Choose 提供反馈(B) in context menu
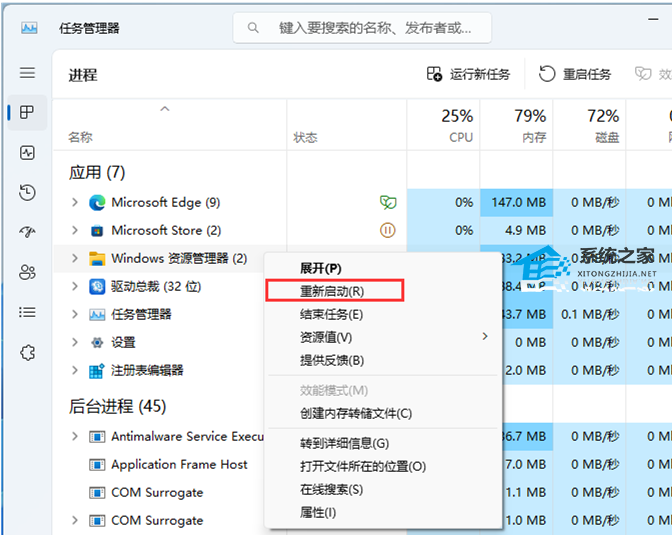Screen dimensions: 672x535 (383, 361)
